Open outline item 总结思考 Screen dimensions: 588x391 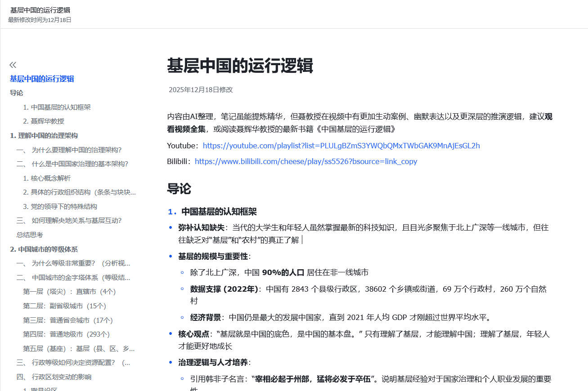30,235
